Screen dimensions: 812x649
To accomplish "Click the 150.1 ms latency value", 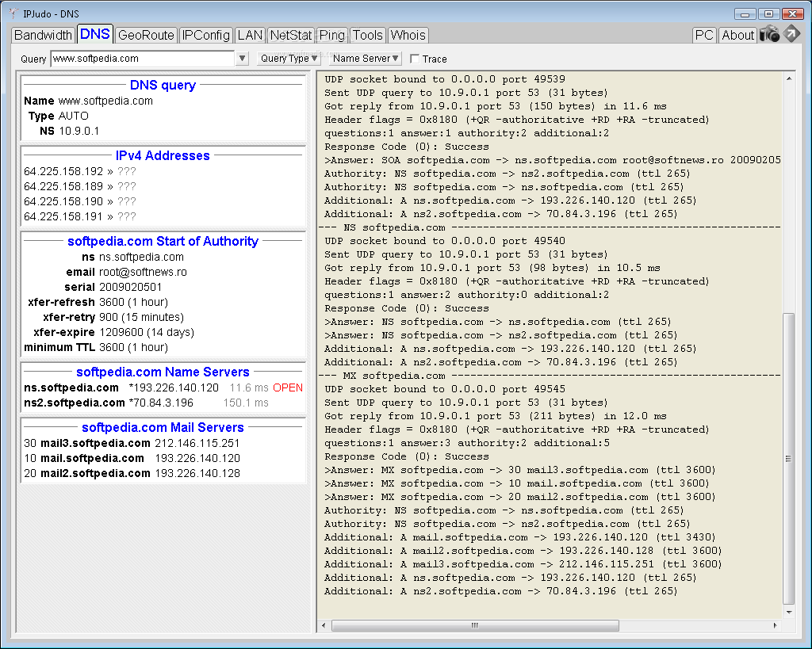I will click(x=246, y=403).
